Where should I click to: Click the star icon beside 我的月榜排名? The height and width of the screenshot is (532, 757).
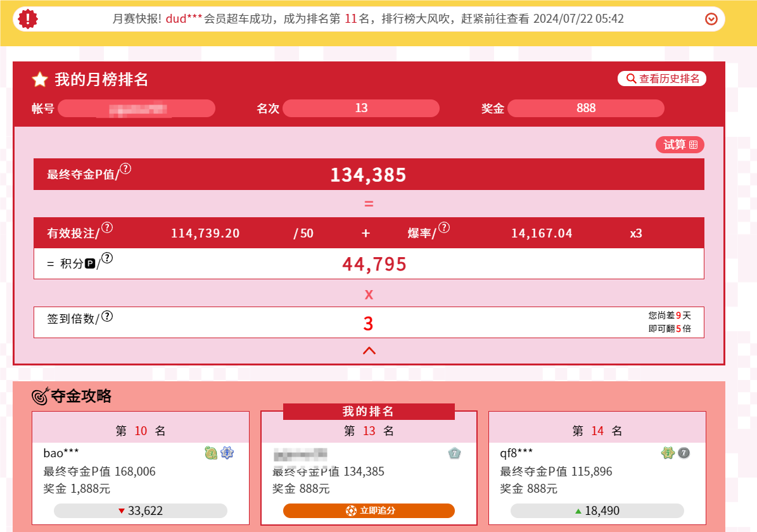pos(40,79)
